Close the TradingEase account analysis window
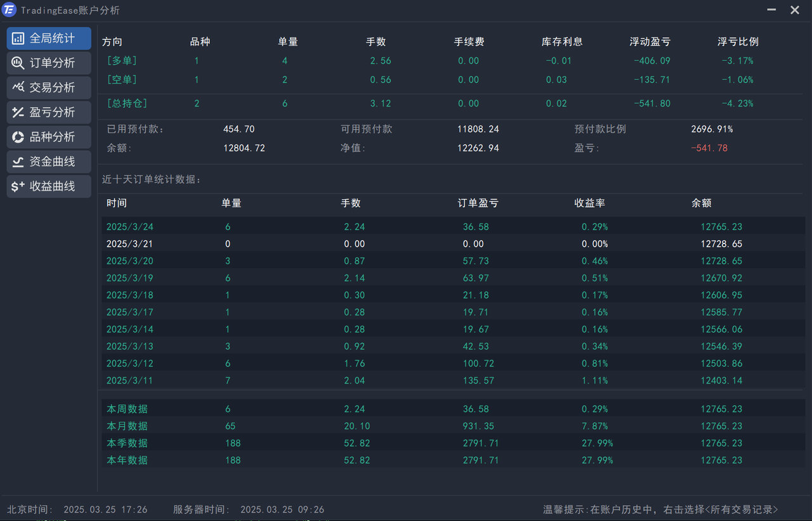812x521 pixels. click(x=794, y=10)
